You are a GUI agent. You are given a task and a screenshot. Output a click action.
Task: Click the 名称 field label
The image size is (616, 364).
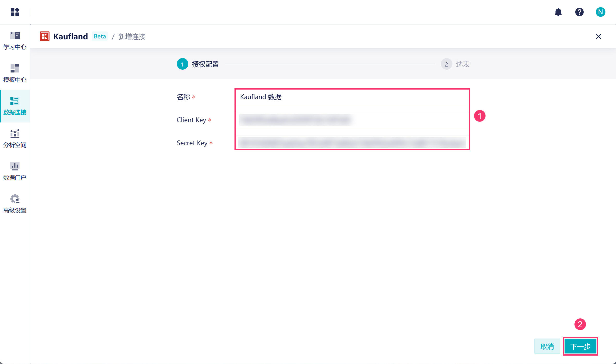point(183,97)
